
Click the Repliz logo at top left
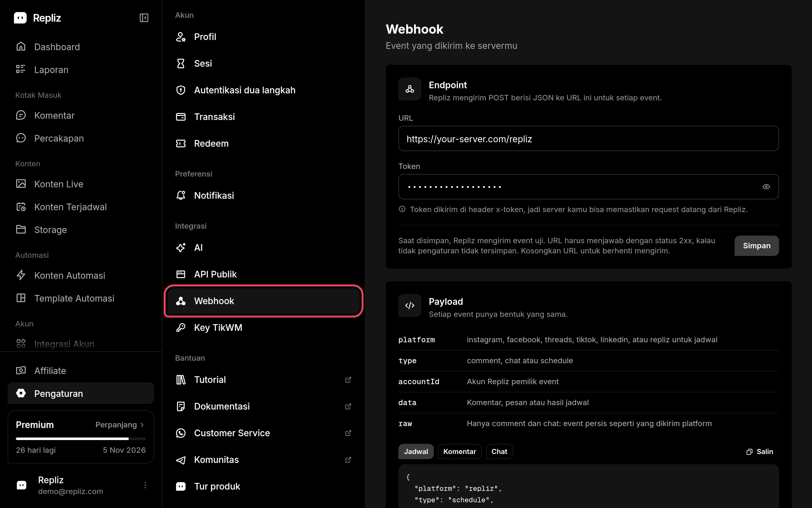[37, 18]
